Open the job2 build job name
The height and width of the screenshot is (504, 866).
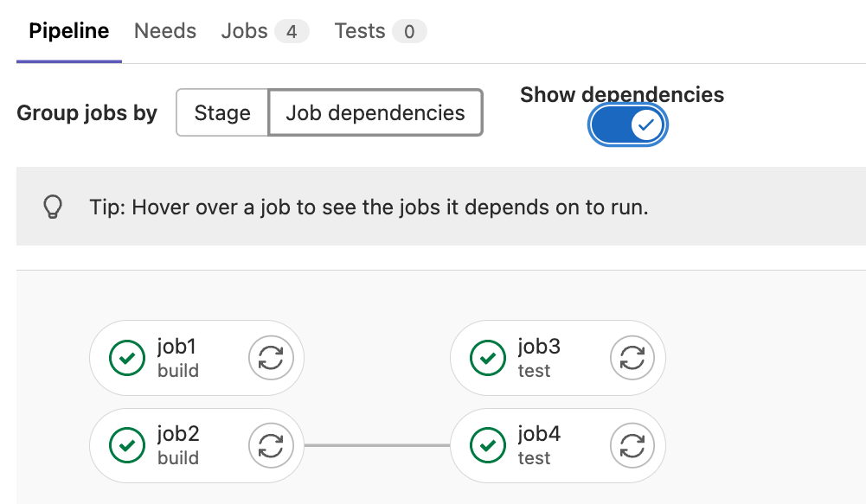[178, 434]
